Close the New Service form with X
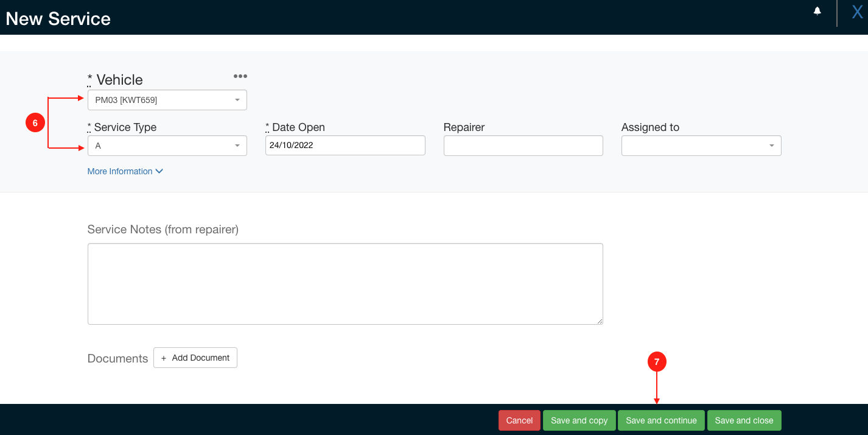The width and height of the screenshot is (868, 435). pos(857,13)
